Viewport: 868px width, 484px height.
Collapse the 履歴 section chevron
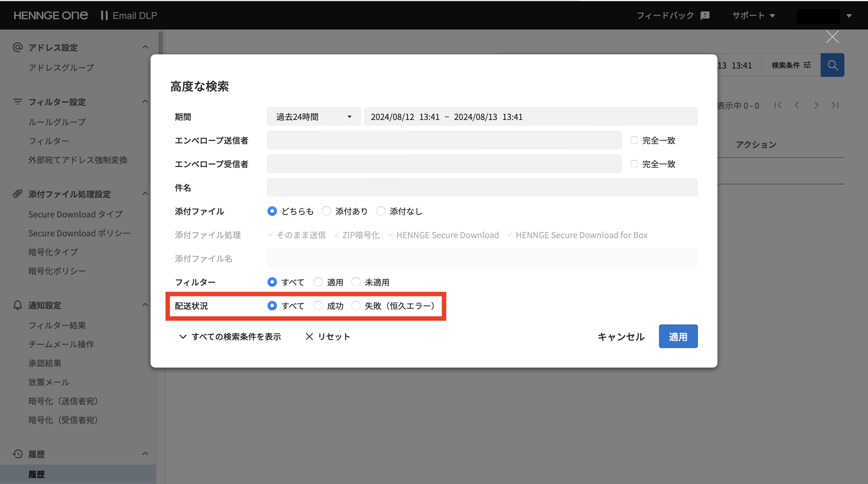click(x=145, y=454)
